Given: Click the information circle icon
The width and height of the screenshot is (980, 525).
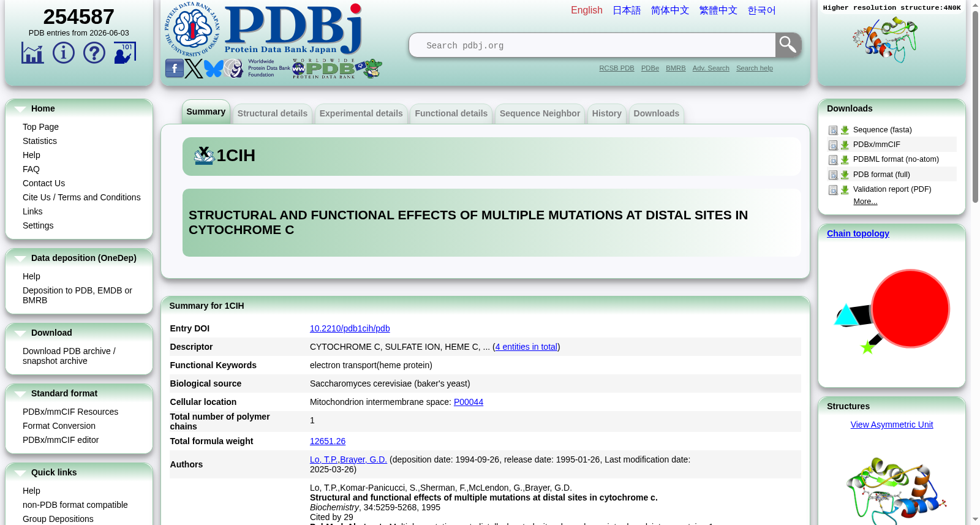Looking at the screenshot, I should pos(64,53).
